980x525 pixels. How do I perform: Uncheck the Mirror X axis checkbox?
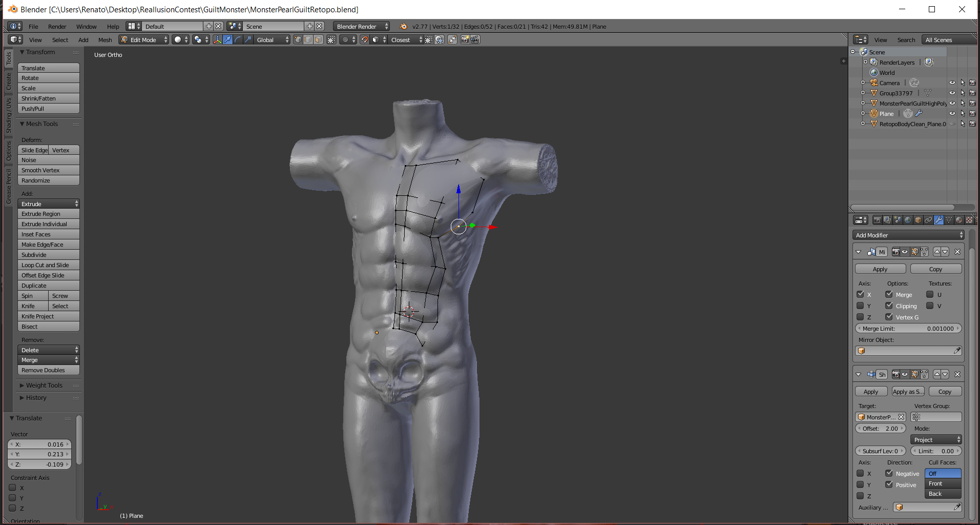click(x=860, y=294)
